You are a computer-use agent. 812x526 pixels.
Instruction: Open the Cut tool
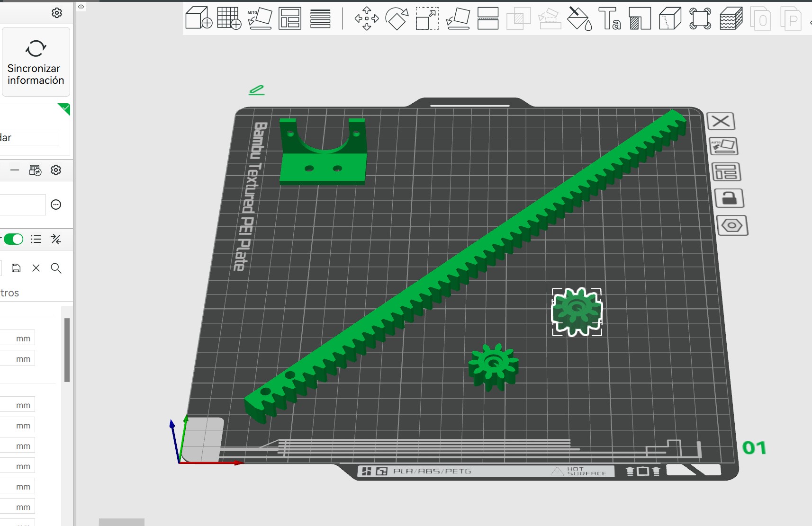tap(488, 18)
